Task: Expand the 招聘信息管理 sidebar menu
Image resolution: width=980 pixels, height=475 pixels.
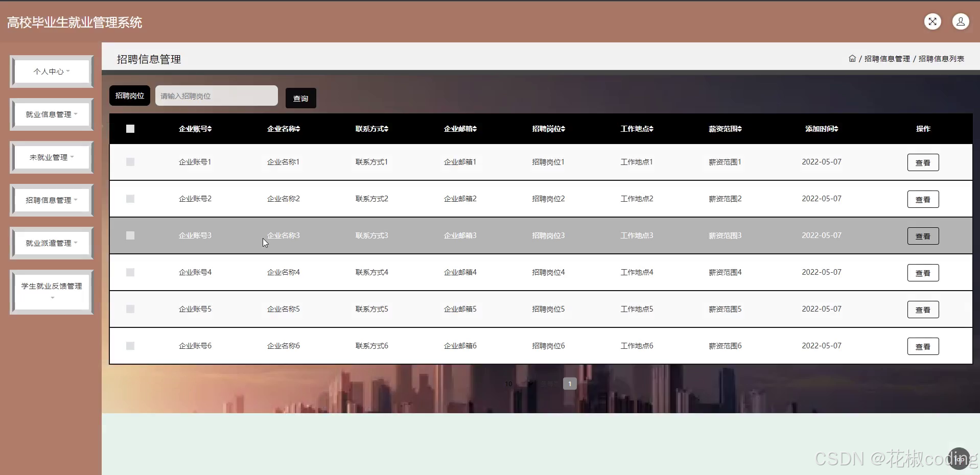Action: pos(52,200)
